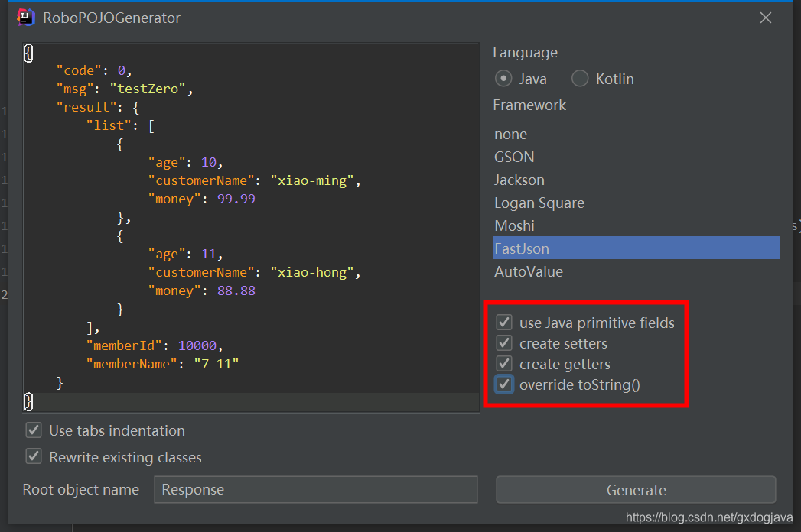Choose the Jackson framework
This screenshot has width=801, height=532.
519,180
